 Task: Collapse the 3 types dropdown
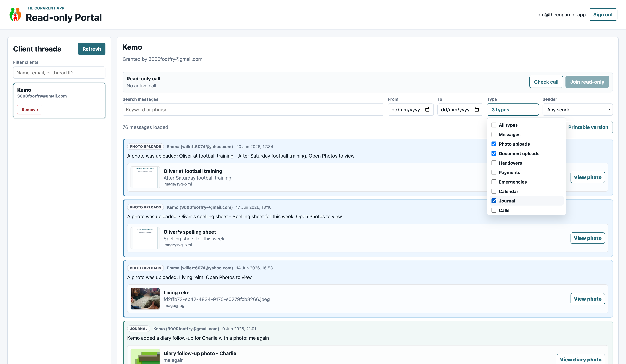[x=512, y=110]
